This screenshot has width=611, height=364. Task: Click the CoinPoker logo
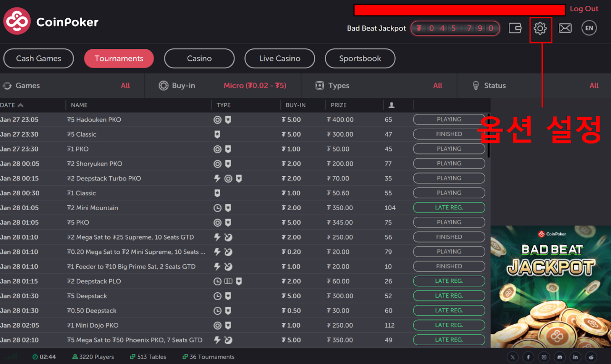pos(51,21)
